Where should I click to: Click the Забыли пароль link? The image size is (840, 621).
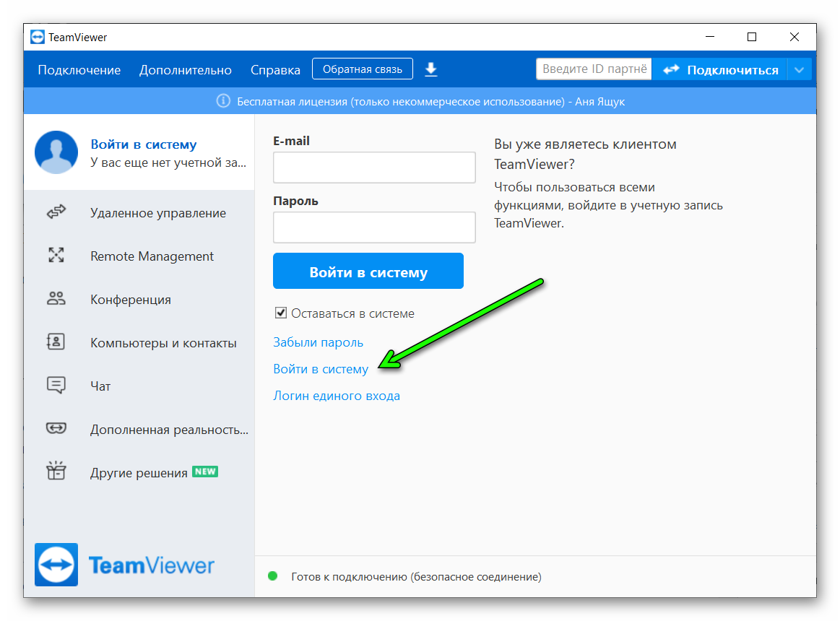point(319,342)
